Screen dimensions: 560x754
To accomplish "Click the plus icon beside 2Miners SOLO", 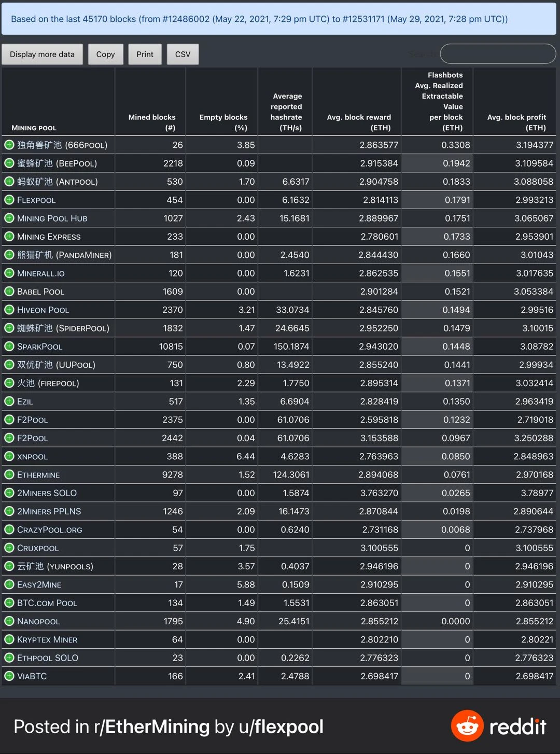I will click(x=9, y=493).
